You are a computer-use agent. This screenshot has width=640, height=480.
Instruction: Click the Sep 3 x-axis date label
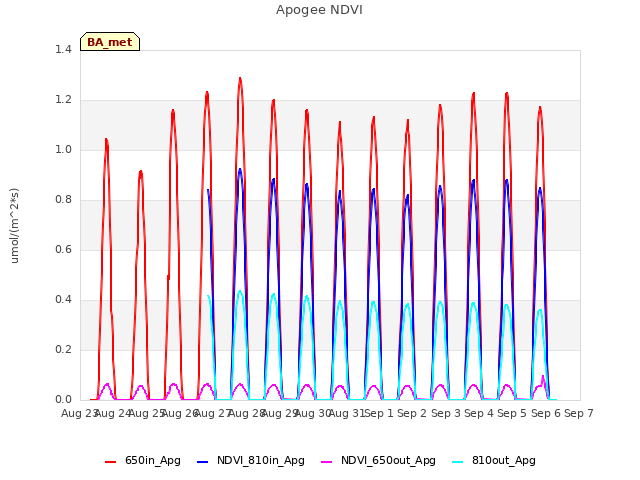pos(446,413)
